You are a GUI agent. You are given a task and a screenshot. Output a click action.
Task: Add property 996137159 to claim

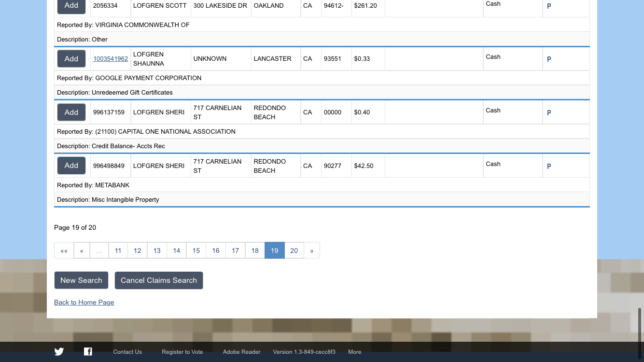[71, 112]
